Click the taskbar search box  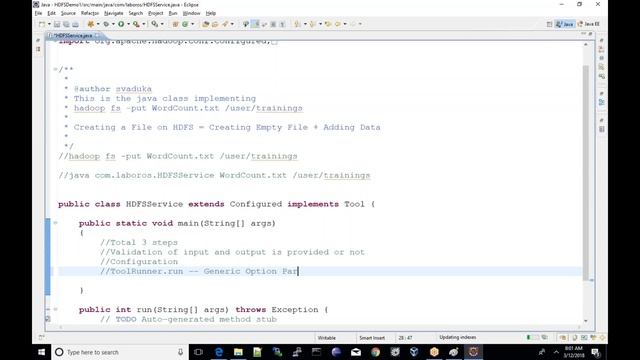[120, 352]
